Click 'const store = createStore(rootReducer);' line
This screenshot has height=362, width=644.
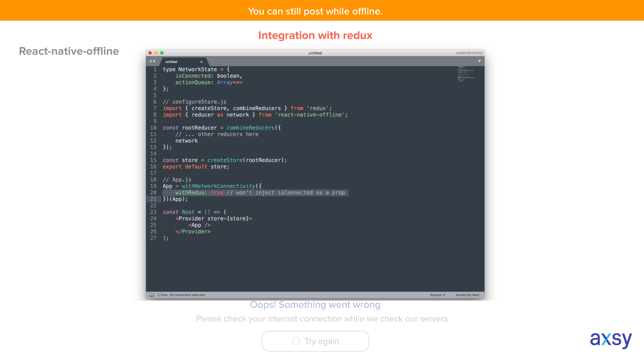point(225,160)
